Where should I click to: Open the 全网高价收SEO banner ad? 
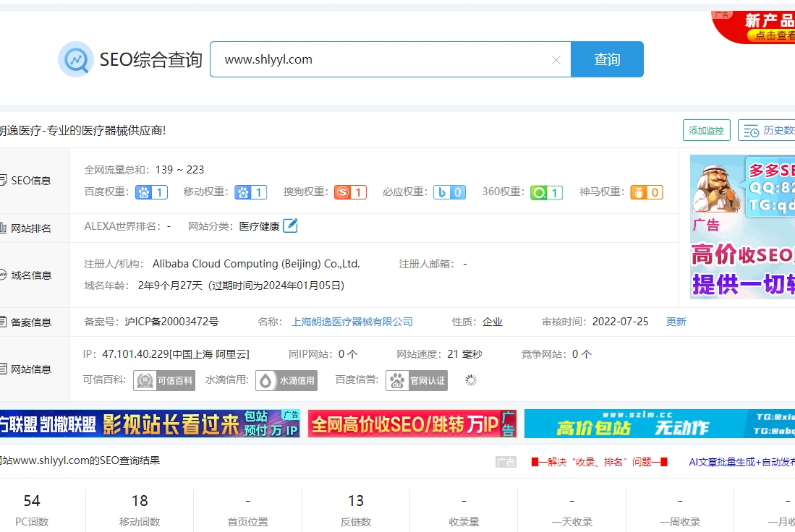pos(412,424)
